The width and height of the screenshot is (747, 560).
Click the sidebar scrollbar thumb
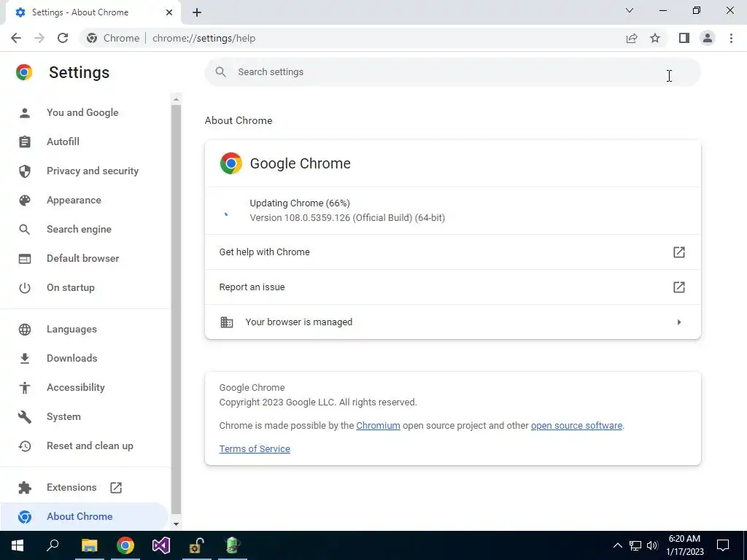click(177, 309)
